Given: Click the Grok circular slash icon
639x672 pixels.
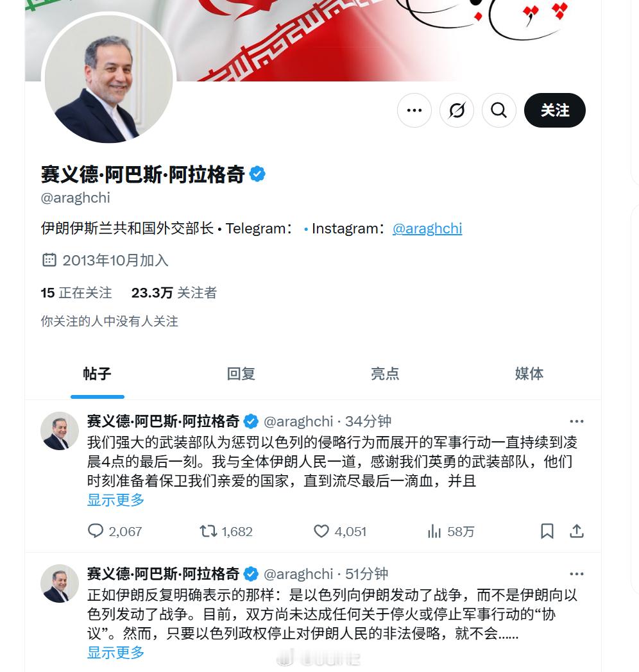Looking at the screenshot, I should pyautogui.click(x=457, y=110).
